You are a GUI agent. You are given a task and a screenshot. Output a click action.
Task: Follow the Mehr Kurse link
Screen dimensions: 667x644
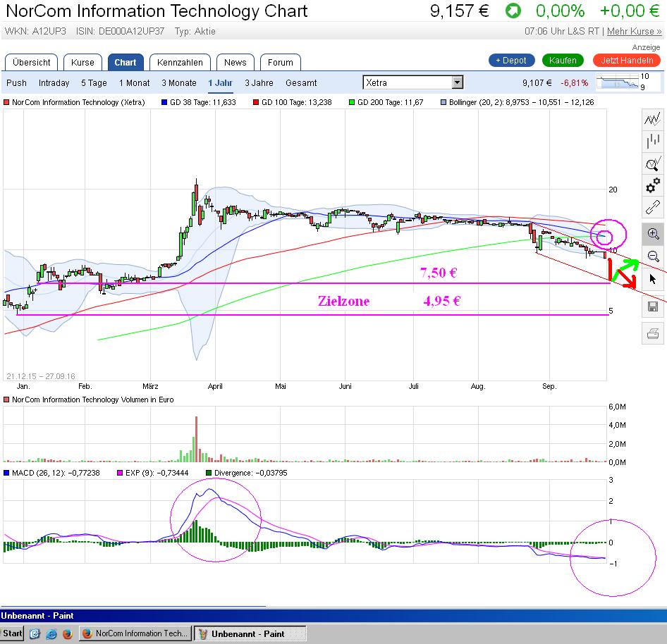point(635,32)
